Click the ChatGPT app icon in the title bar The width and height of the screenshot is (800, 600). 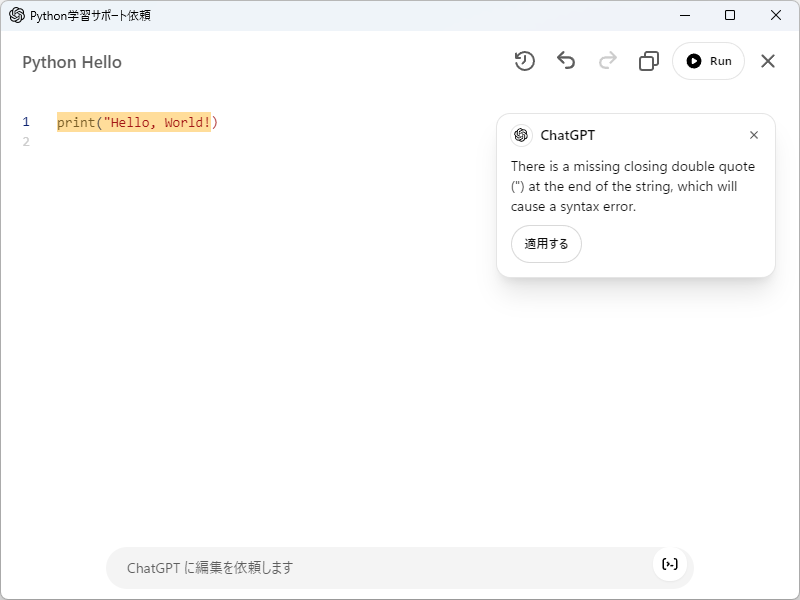coord(14,15)
